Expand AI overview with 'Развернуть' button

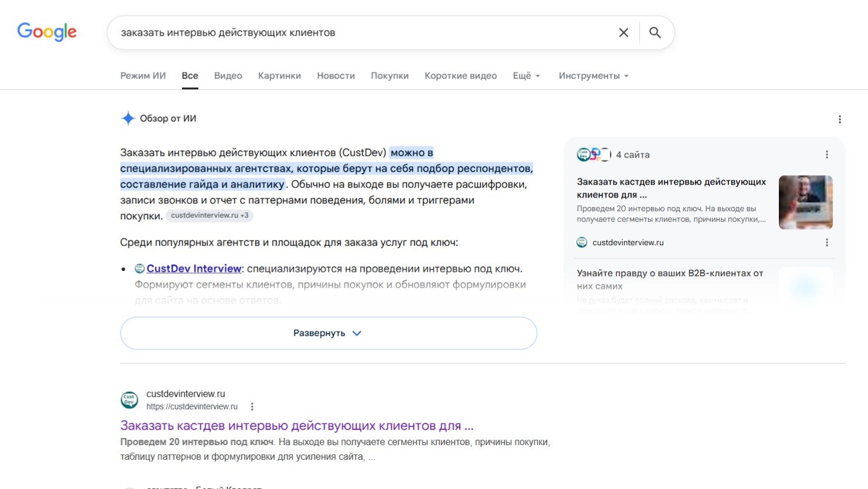click(328, 333)
